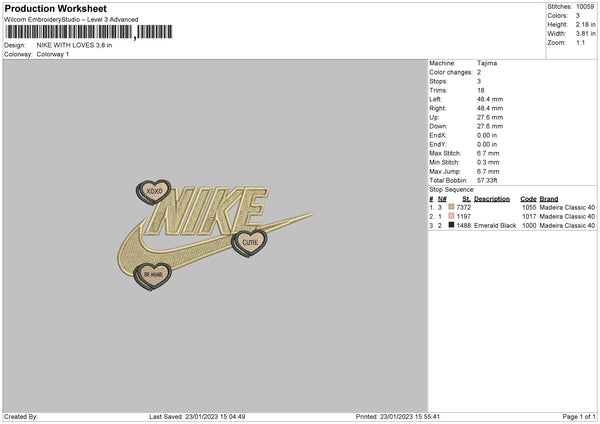Select the Max Stitch 6.7 mm value

[488, 153]
